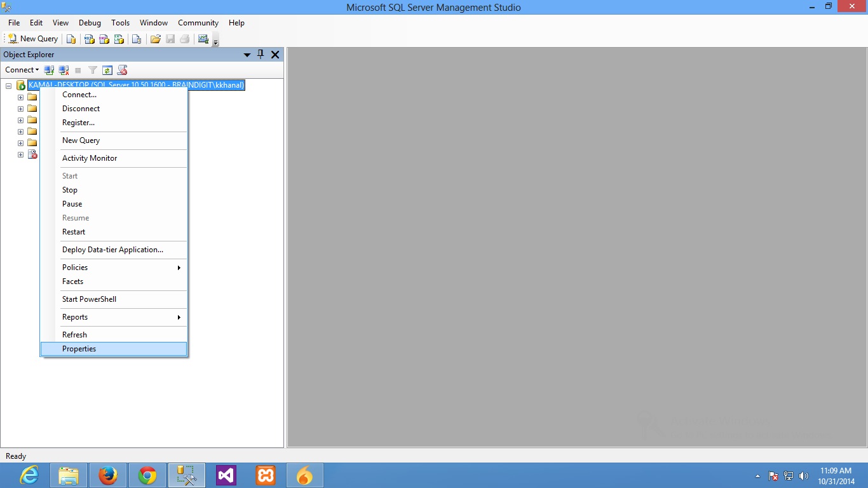Choose Activity Monitor in the context menu
Screen dimensions: 868x488
click(x=114, y=158)
